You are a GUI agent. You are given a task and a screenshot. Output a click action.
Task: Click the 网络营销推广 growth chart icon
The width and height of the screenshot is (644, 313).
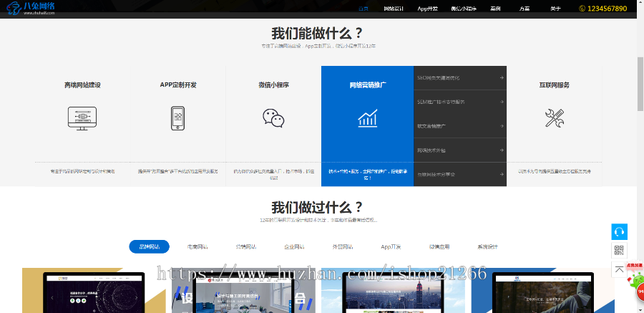click(x=368, y=118)
